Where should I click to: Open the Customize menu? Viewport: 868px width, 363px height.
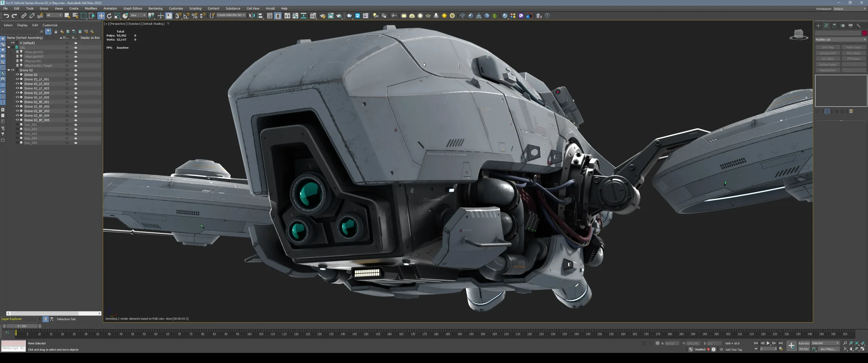pos(176,8)
